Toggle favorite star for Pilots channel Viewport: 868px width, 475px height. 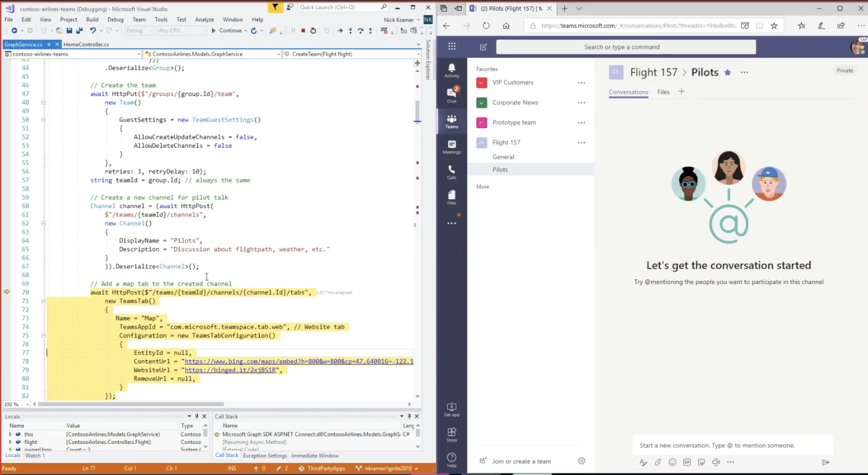click(727, 72)
